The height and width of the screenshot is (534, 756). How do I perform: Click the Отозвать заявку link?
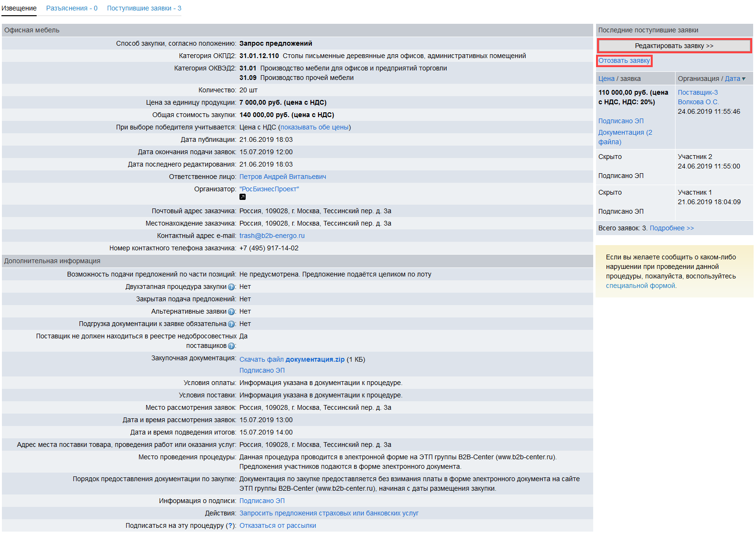(x=624, y=61)
